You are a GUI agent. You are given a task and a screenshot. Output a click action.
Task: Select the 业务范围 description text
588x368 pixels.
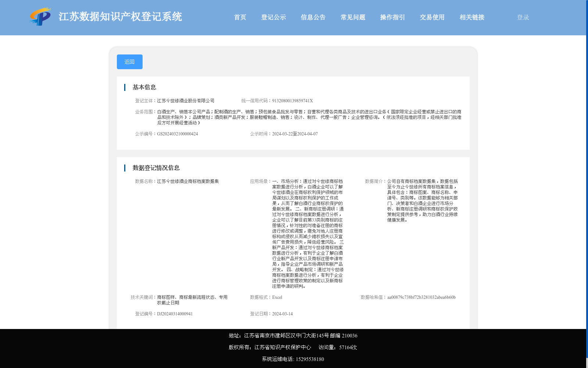309,117
